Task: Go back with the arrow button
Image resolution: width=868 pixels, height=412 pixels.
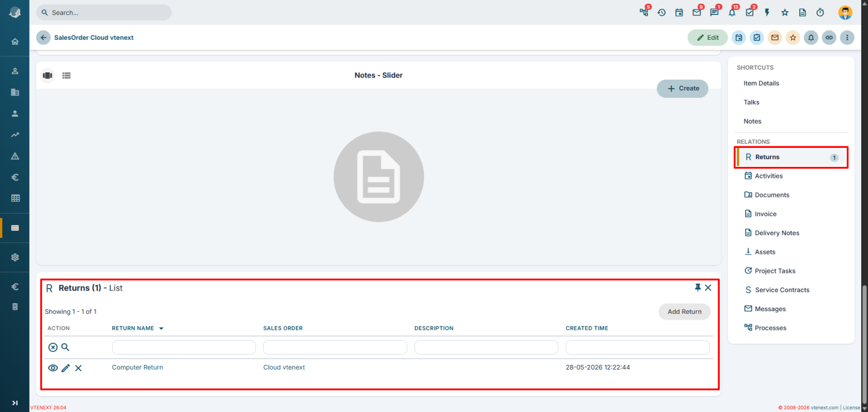Action: point(43,37)
